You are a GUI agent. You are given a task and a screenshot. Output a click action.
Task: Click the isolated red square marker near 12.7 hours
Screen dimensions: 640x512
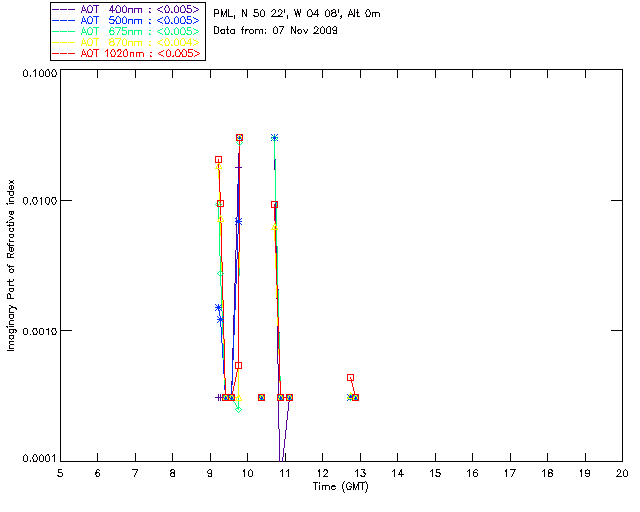350,378
